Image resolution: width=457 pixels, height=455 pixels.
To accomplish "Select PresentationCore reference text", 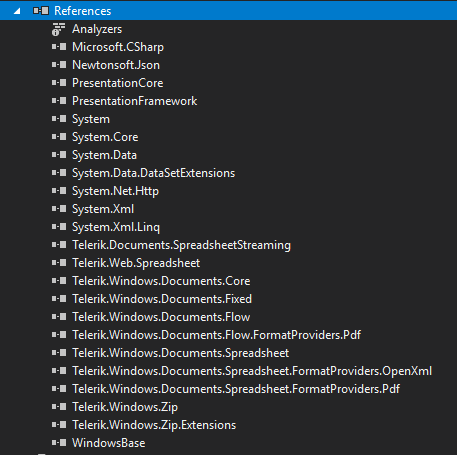I will coord(118,83).
